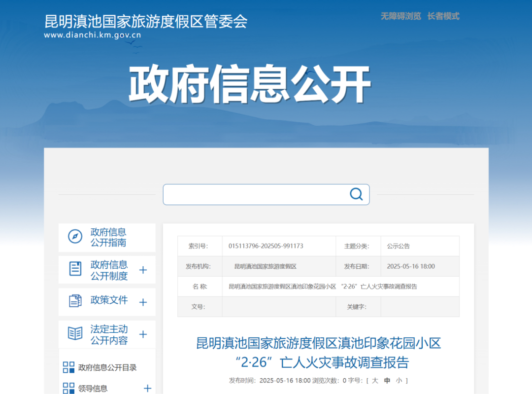The height and width of the screenshot is (394, 532).
Task: Click the open book icon for 法定主动公开内容
Action: pyautogui.click(x=75, y=333)
